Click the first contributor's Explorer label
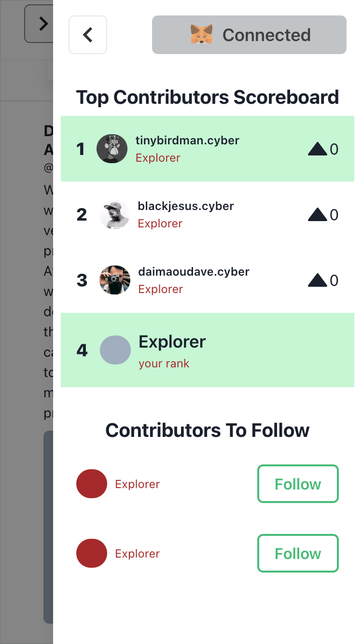The width and height of the screenshot is (362, 644). coord(137,484)
